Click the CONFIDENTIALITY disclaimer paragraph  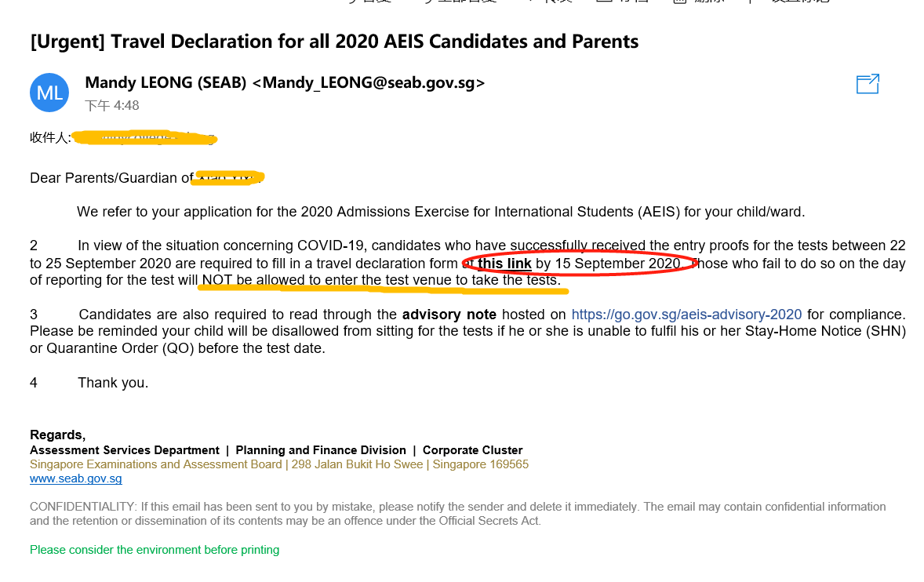tap(458, 514)
